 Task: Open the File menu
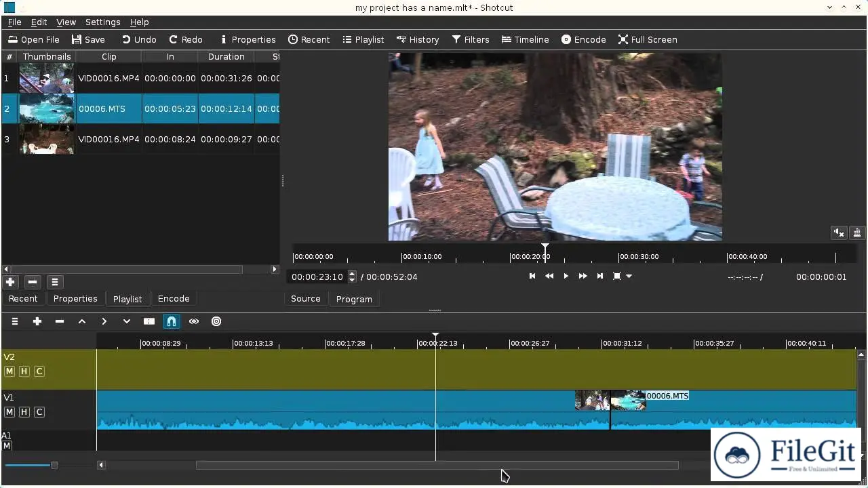pos(14,22)
